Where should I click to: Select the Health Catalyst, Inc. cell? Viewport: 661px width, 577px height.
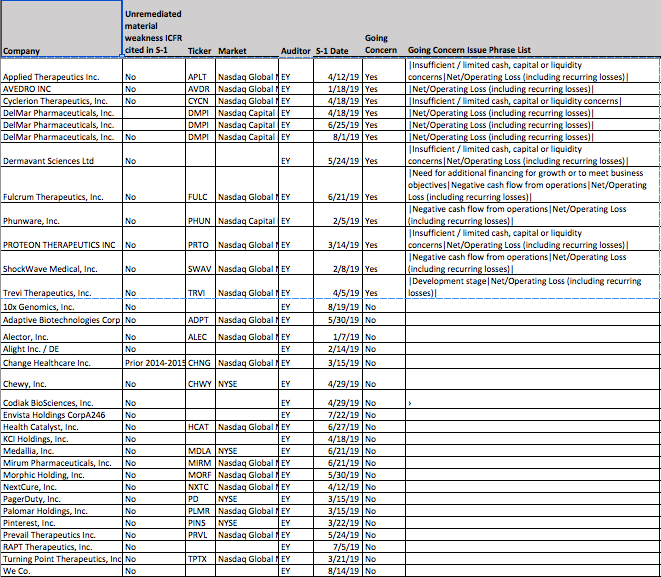(x=62, y=427)
